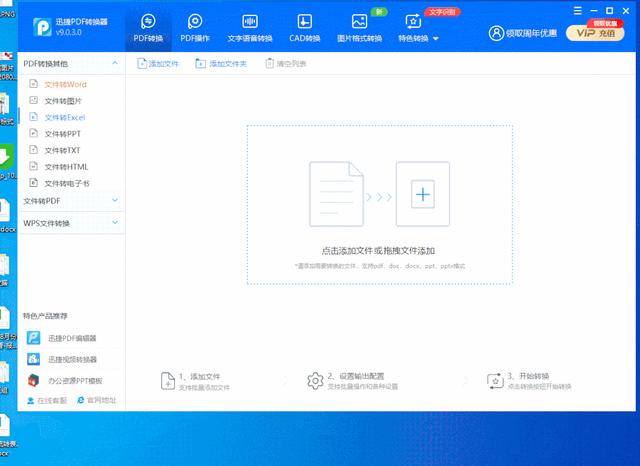Expand the 文件转PDF section
Image resolution: width=640 pixels, height=466 pixels.
click(x=115, y=200)
